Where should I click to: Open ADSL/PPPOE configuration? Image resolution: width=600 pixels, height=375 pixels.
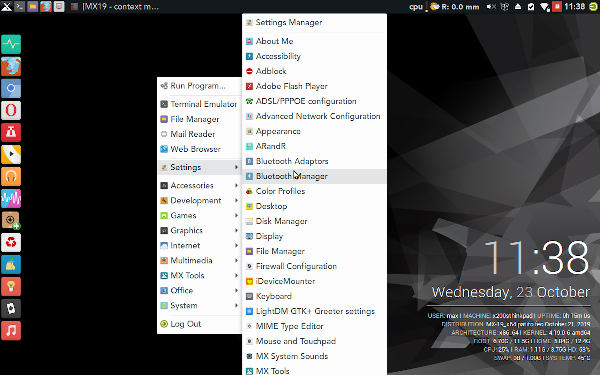click(314, 101)
